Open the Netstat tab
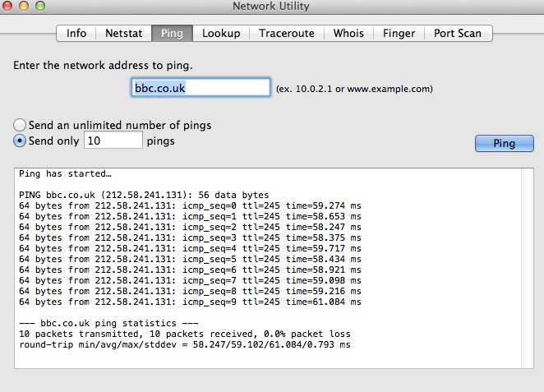 [123, 34]
